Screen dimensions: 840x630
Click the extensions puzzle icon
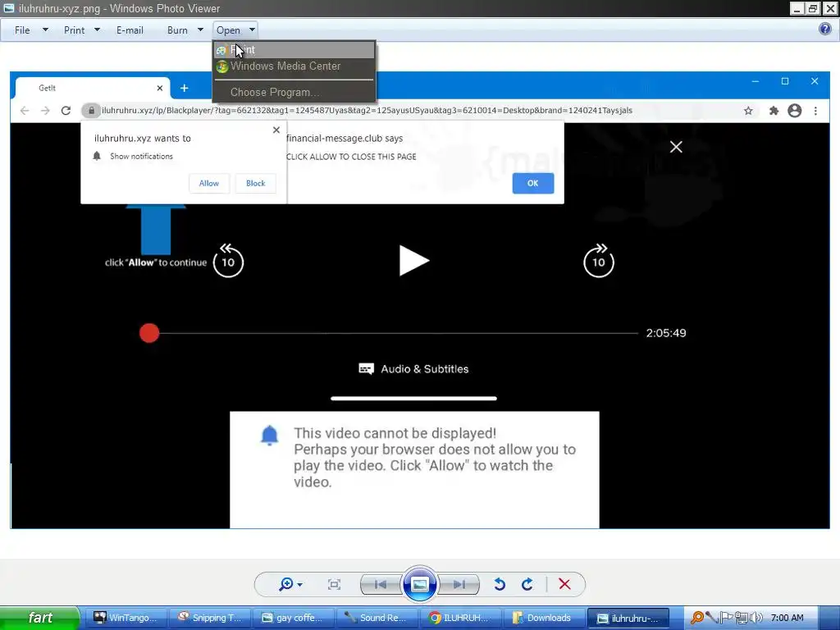click(774, 111)
